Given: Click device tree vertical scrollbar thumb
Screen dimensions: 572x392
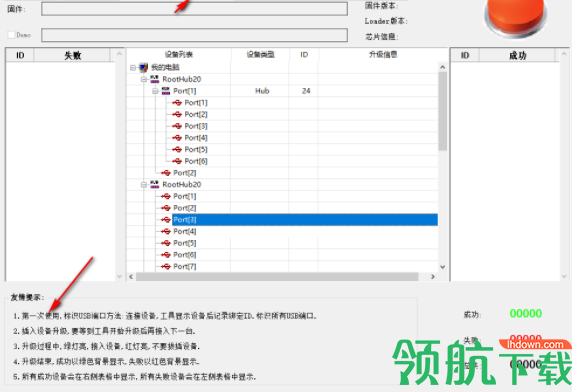Looking at the screenshot, I should pos(442,111).
